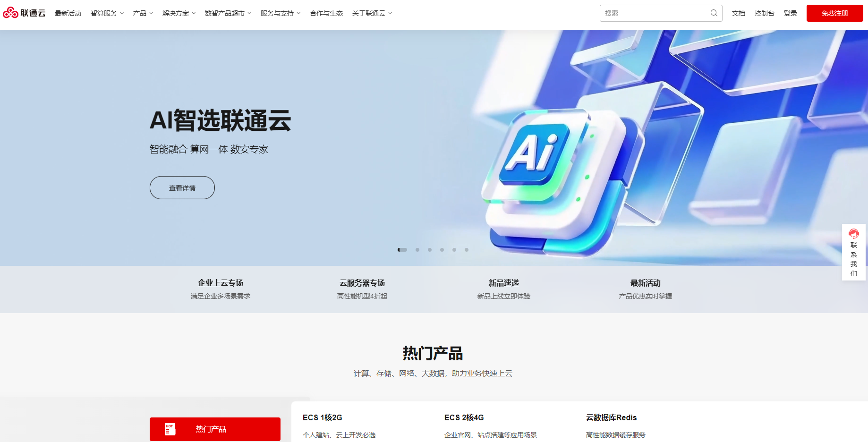Select the sixth carousel dot

point(467,250)
